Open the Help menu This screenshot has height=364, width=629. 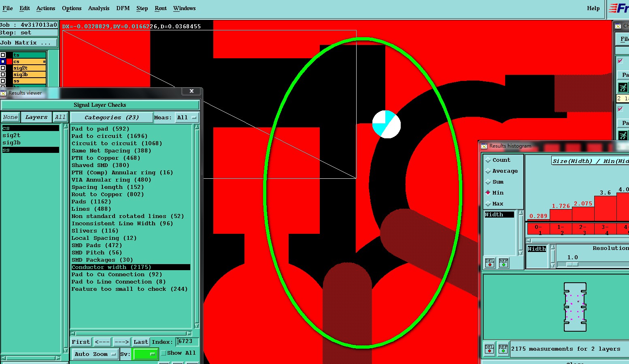point(593,8)
